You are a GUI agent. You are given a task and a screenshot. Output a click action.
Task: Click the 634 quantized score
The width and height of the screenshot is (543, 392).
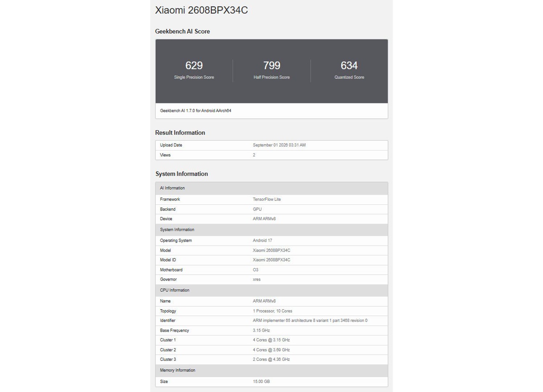pos(349,65)
